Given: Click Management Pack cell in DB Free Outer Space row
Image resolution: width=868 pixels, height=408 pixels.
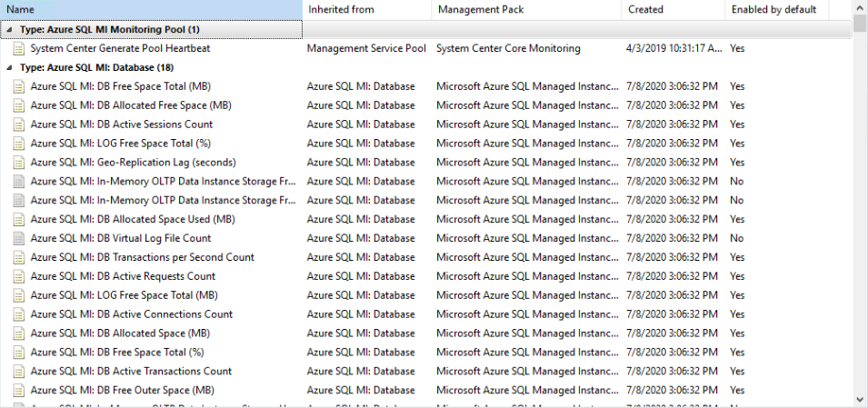Looking at the screenshot, I should (x=527, y=391).
